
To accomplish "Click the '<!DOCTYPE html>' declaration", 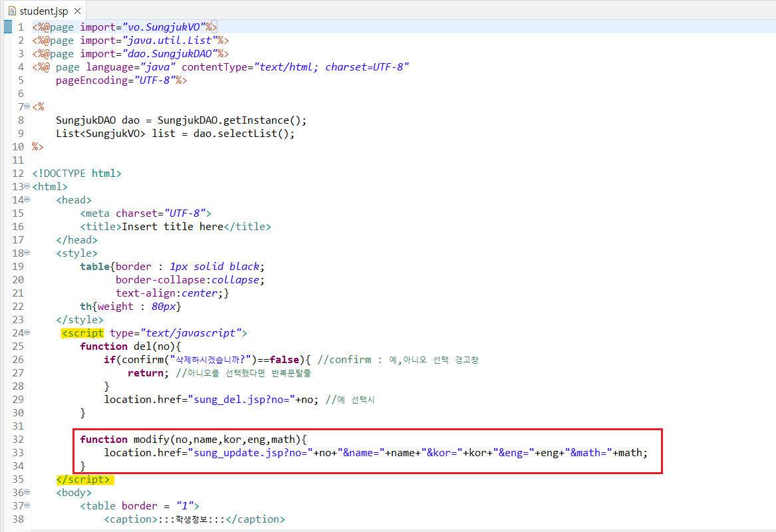I will coord(76,173).
